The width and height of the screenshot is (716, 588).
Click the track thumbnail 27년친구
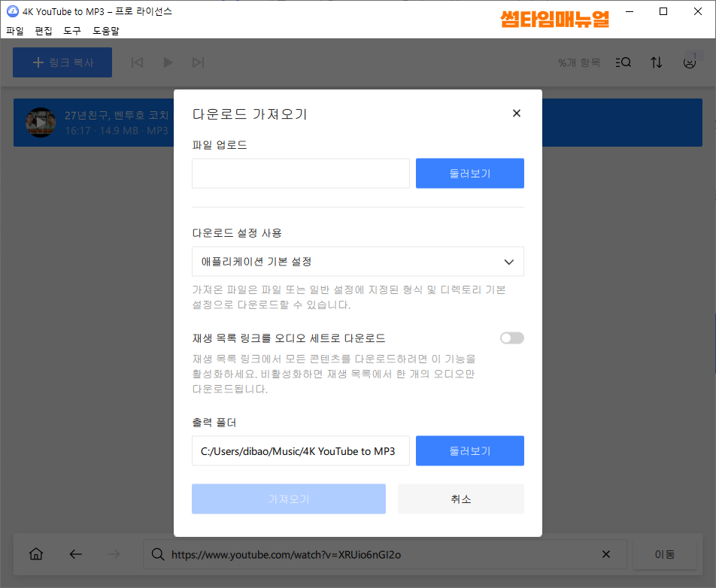coord(41,123)
